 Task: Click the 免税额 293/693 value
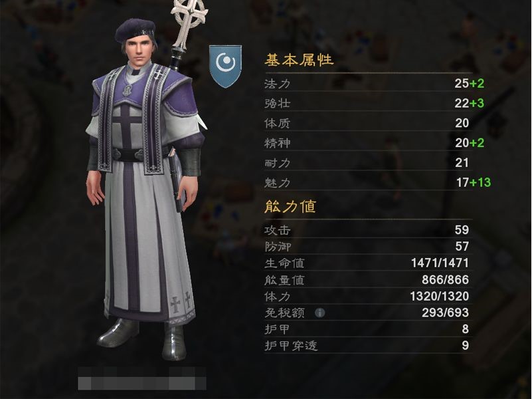[445, 313]
